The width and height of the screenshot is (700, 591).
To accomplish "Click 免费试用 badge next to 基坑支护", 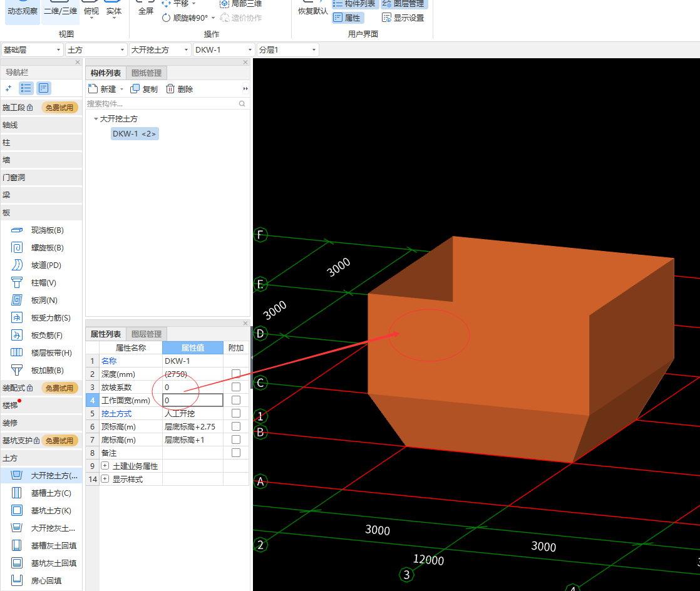I will (59, 441).
